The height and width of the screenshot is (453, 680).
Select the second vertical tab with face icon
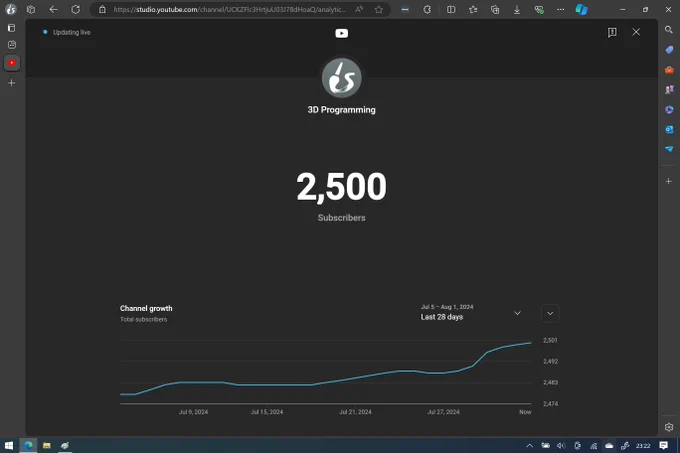pyautogui.click(x=12, y=45)
